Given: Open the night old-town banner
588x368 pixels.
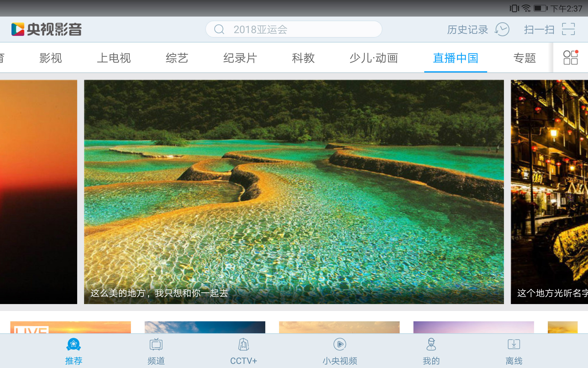Looking at the screenshot, I should (549, 192).
